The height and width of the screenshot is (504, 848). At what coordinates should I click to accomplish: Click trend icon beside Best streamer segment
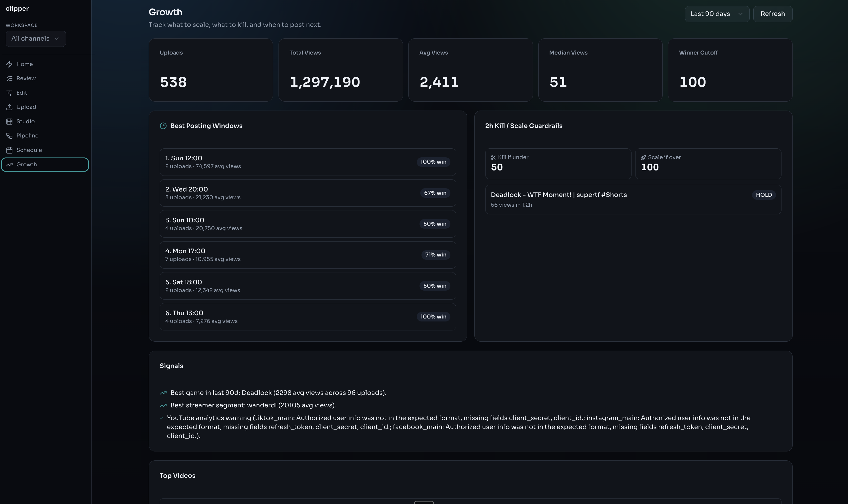point(163,405)
